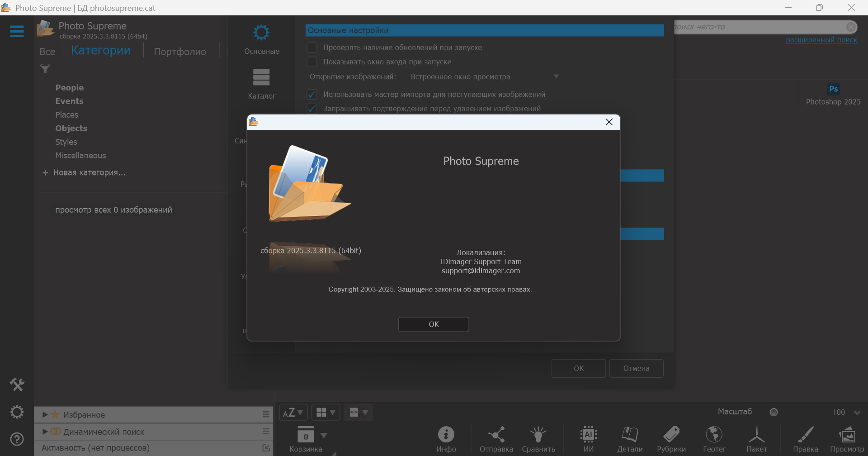Click the filter funnel icon
Viewport: 868px width, 456px height.
click(x=45, y=69)
